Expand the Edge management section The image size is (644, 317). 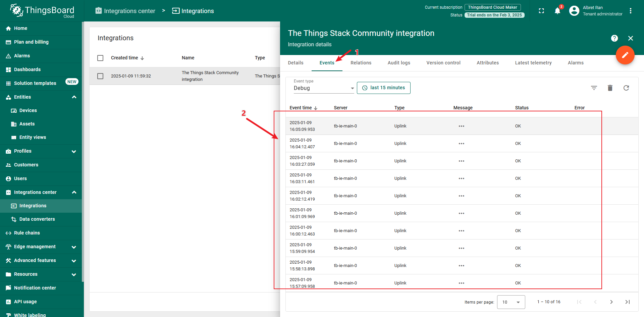pyautogui.click(x=74, y=247)
